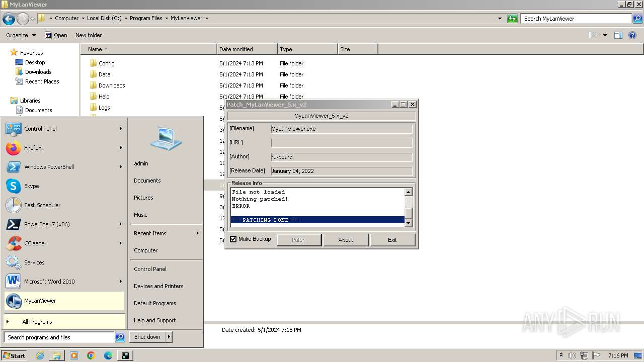The height and width of the screenshot is (362, 644).
Task: Click the user account picture in Start menu
Action: pos(166,139)
